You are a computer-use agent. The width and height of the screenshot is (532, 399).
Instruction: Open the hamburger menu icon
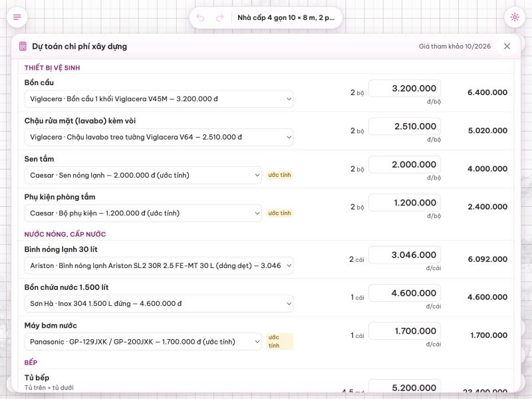[17, 17]
